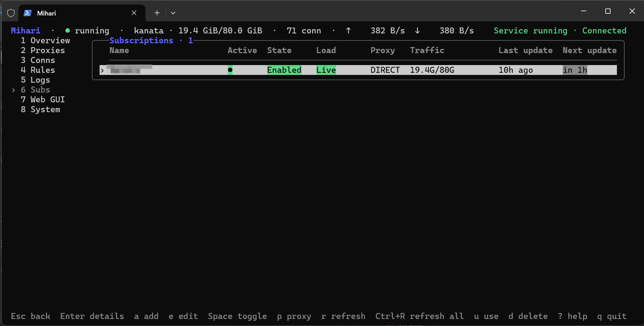Click the shield icon in the title bar

(11, 13)
